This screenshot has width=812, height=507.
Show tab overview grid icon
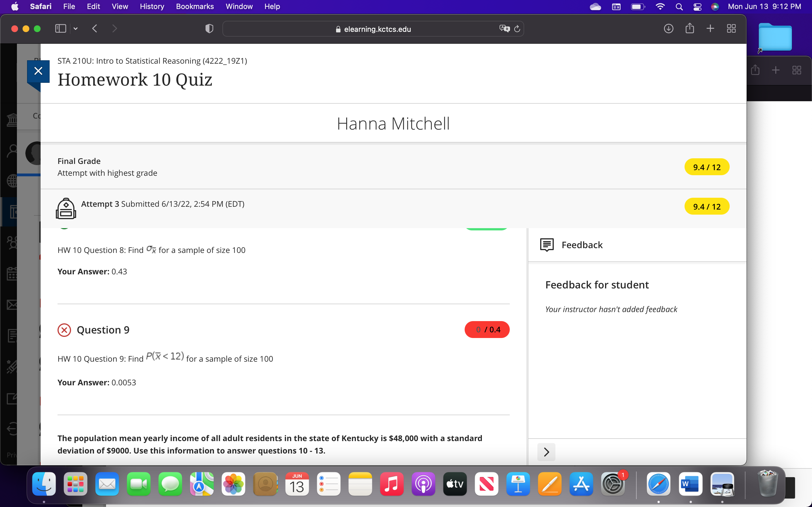click(x=731, y=28)
